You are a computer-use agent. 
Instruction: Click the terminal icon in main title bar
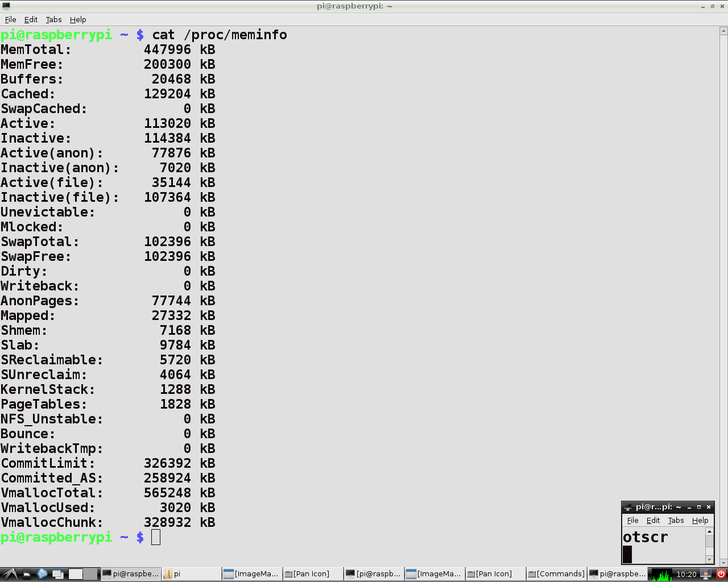tap(6, 6)
